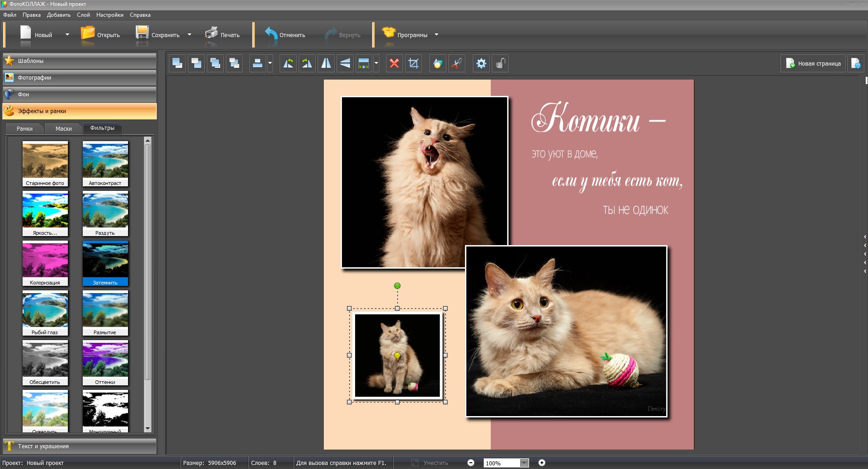This screenshot has height=469, width=868.
Task: Click the align layer icon
Action: pyautogui.click(x=257, y=63)
